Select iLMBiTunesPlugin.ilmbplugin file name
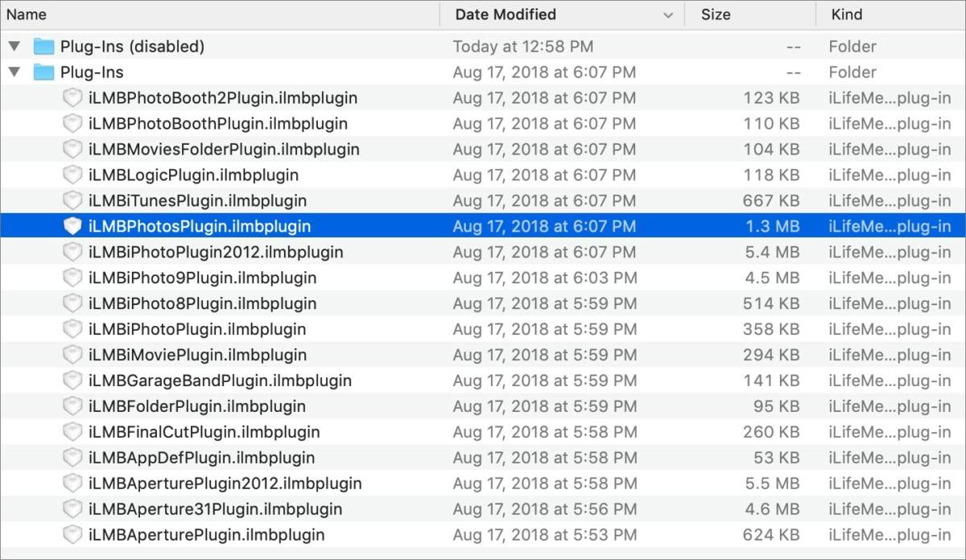 pos(197,201)
